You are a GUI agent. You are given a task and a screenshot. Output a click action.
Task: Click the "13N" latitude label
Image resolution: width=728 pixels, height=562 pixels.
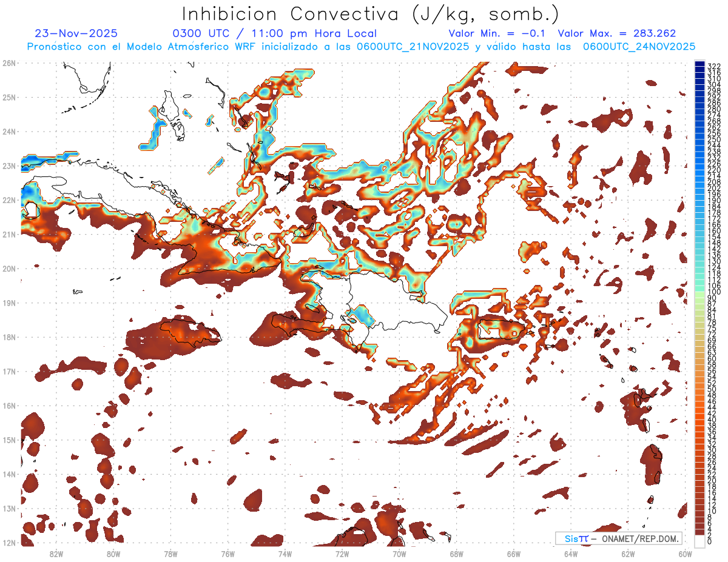click(8, 508)
